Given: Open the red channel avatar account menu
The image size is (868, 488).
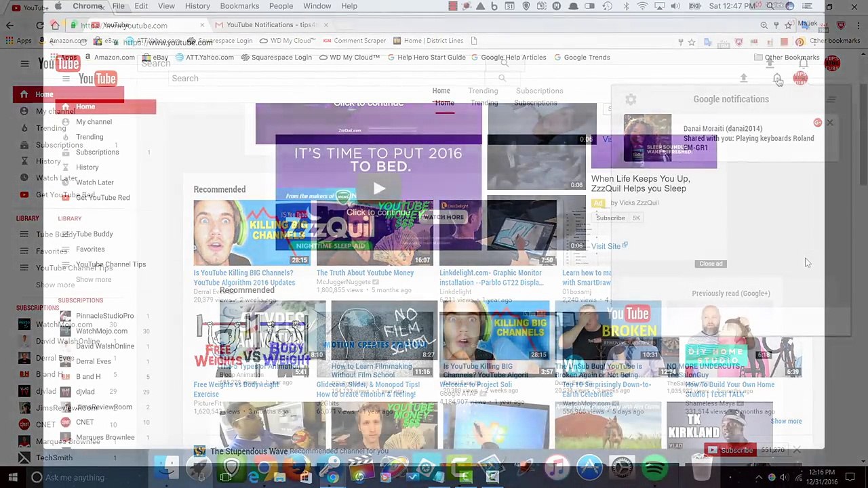Looking at the screenshot, I should (x=800, y=79).
